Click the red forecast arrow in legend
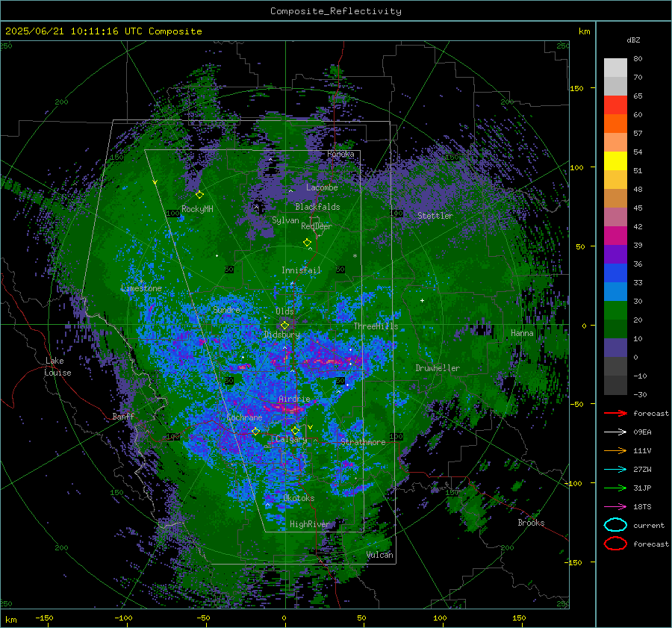The width and height of the screenshot is (672, 628). click(615, 413)
